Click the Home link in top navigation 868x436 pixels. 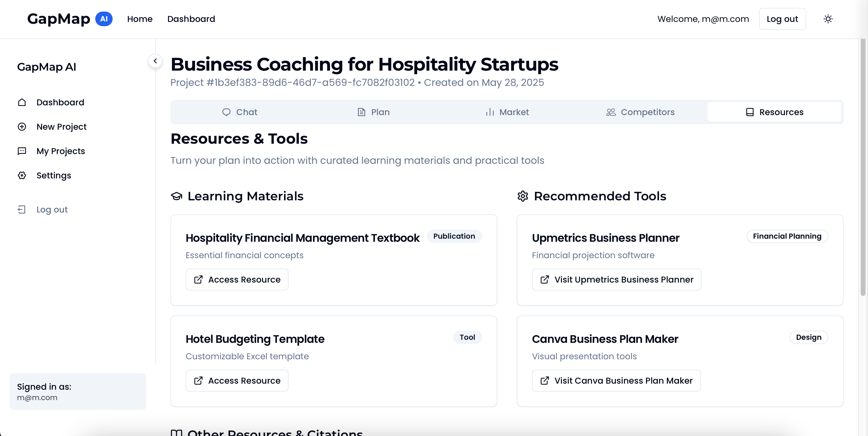click(140, 19)
